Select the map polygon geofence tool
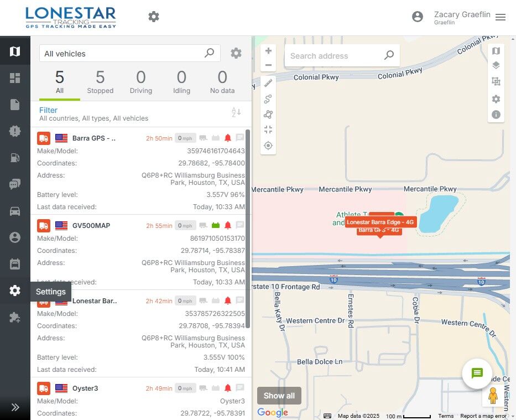Screen dimensions: 516x420 [x=268, y=114]
